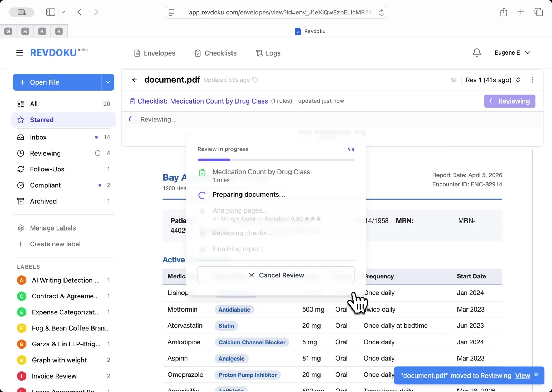The width and height of the screenshot is (552, 392).
Task: Open the Rev 1 revision selector
Action: pyautogui.click(x=492, y=80)
